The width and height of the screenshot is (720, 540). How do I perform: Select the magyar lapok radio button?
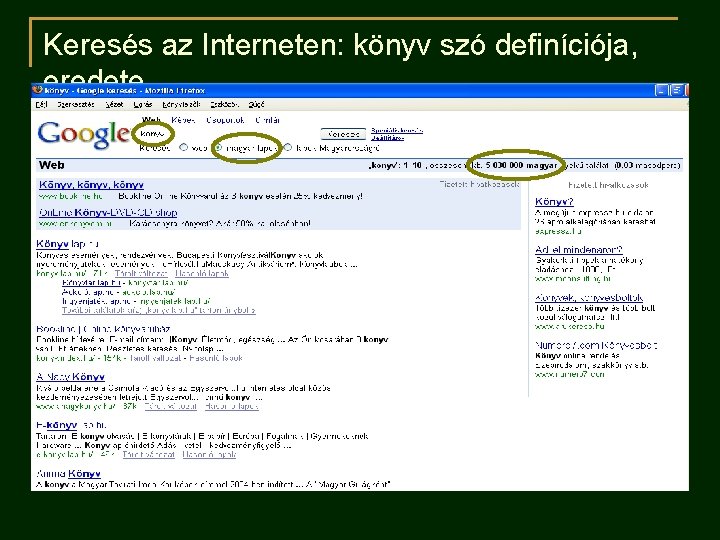(219, 147)
